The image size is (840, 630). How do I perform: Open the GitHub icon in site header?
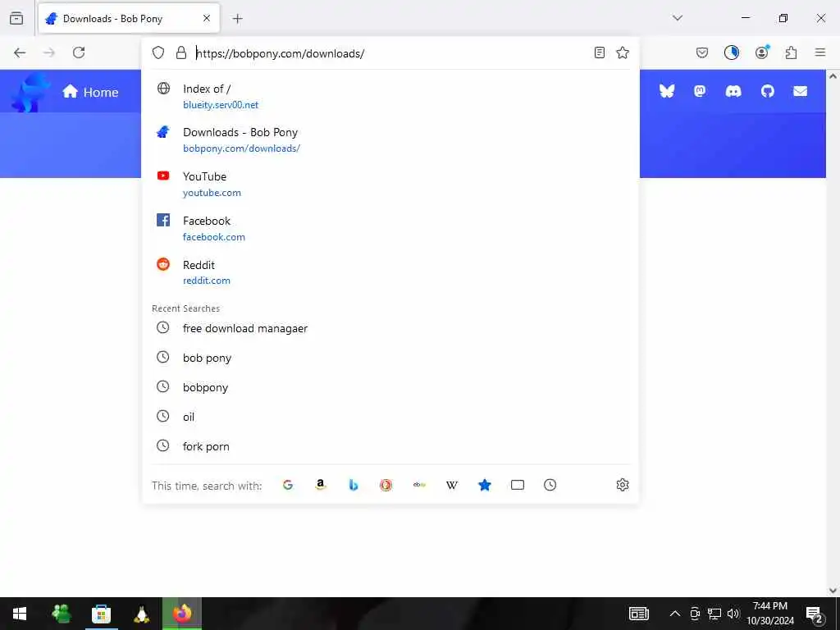(x=768, y=92)
